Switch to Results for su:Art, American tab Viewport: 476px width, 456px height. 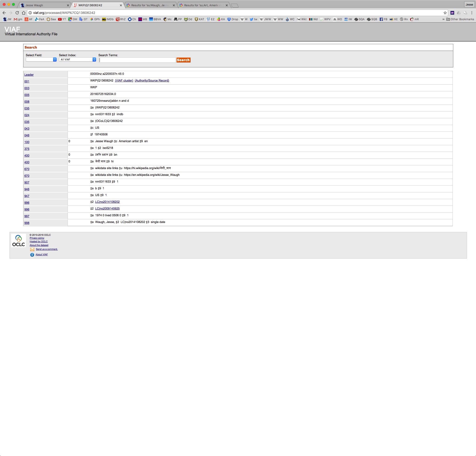pos(203,5)
